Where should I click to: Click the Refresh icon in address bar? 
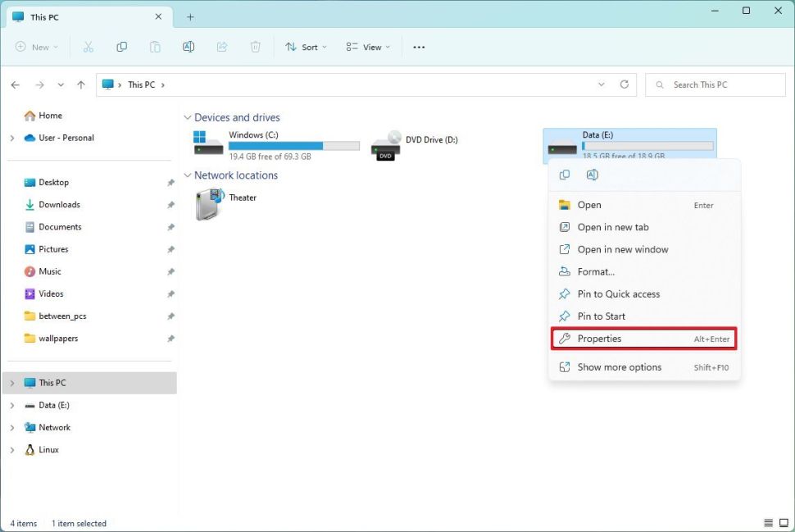click(625, 84)
